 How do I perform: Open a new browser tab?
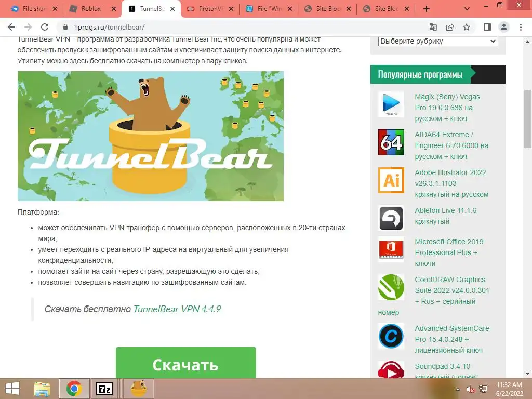[427, 9]
